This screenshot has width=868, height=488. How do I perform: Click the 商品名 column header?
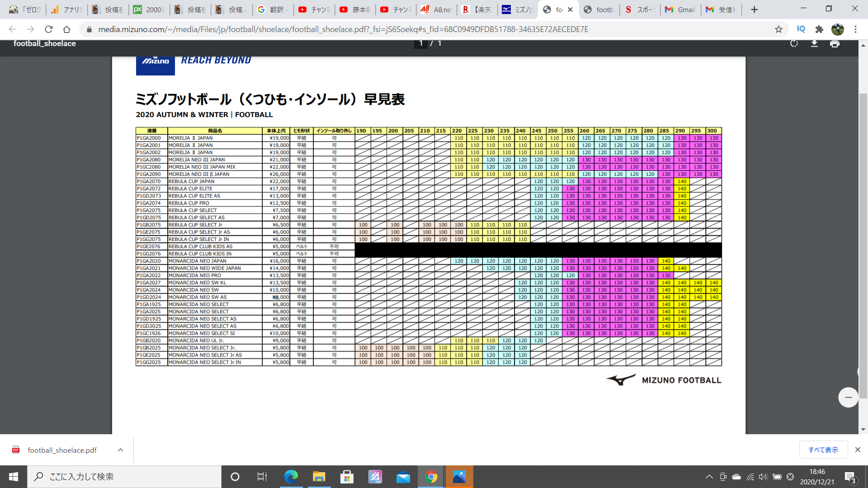coord(215,131)
